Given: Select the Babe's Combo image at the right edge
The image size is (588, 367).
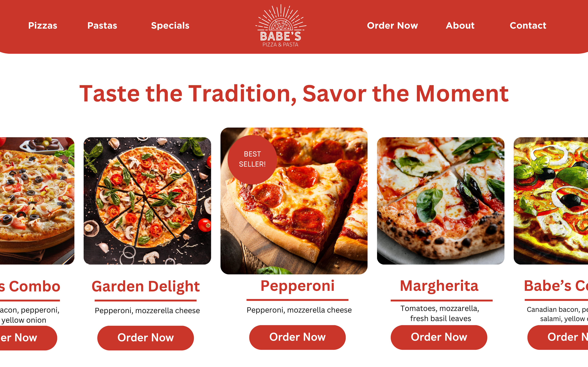Looking at the screenshot, I should [551, 201].
